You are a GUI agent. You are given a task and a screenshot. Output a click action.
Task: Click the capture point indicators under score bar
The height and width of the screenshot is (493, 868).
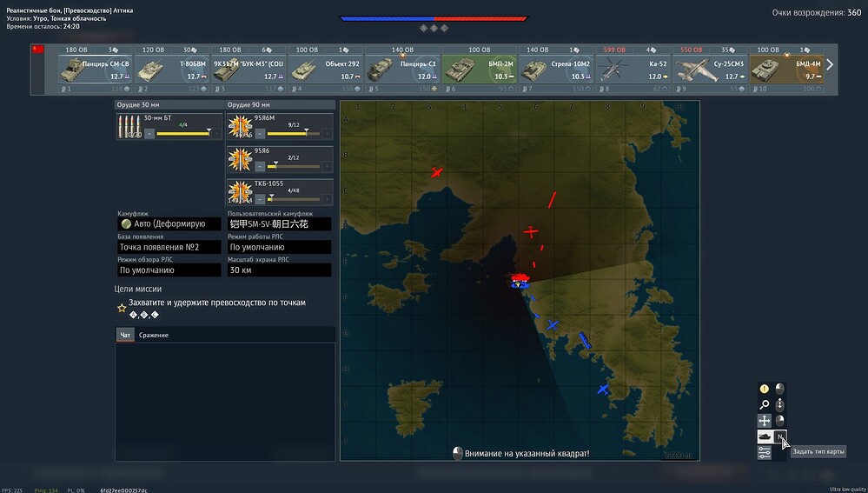(x=434, y=28)
